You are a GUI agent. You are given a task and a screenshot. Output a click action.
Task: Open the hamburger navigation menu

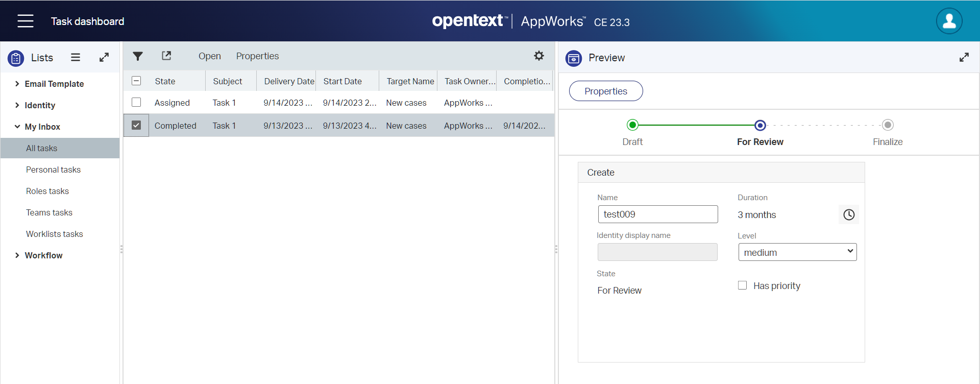(25, 21)
